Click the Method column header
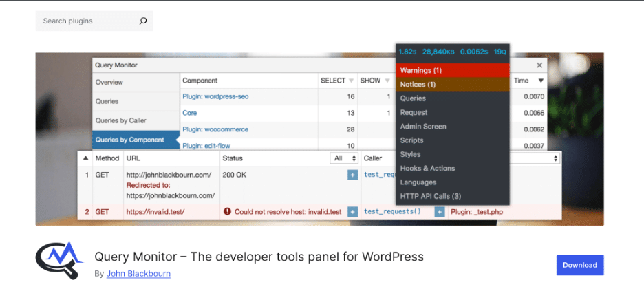This screenshot has height=300, width=644. pyautogui.click(x=107, y=158)
